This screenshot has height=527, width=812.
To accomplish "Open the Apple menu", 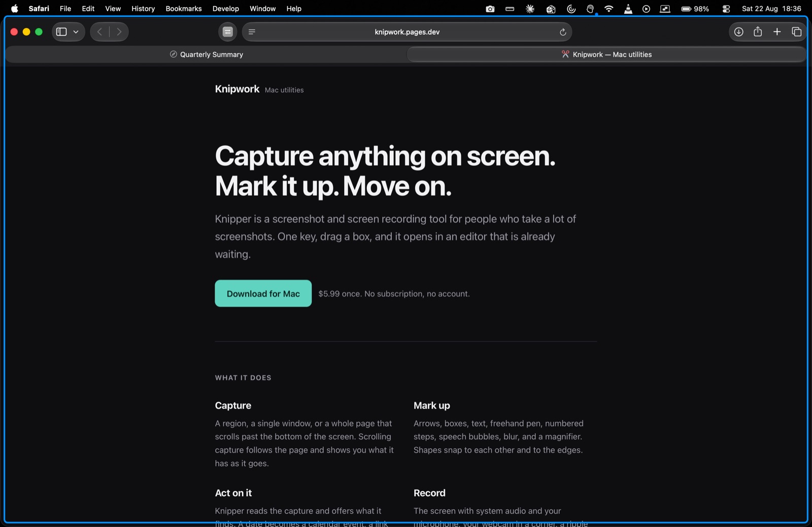I will pos(15,9).
